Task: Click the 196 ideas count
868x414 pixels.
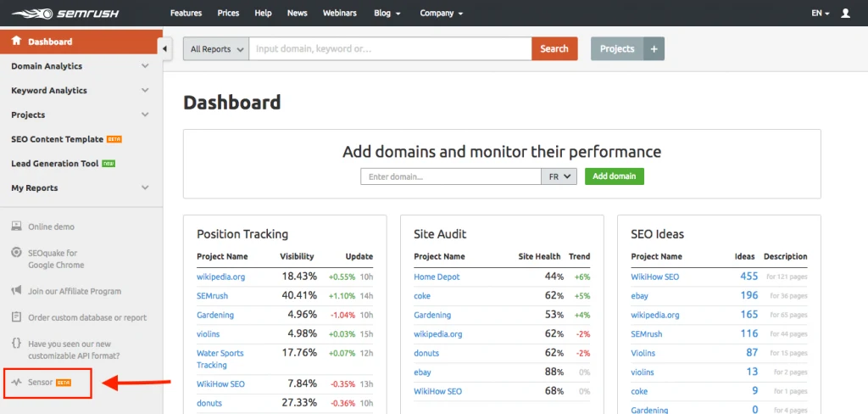Action: pos(749,295)
